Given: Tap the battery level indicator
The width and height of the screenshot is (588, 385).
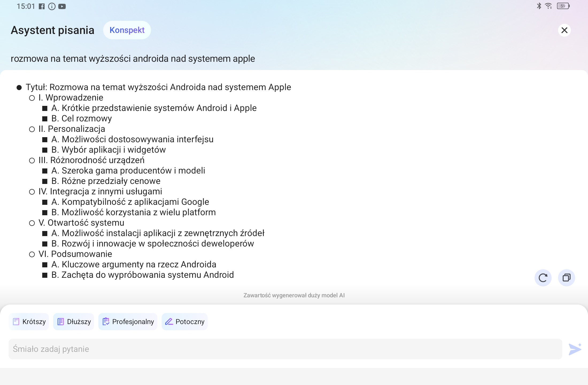Looking at the screenshot, I should pos(563,6).
